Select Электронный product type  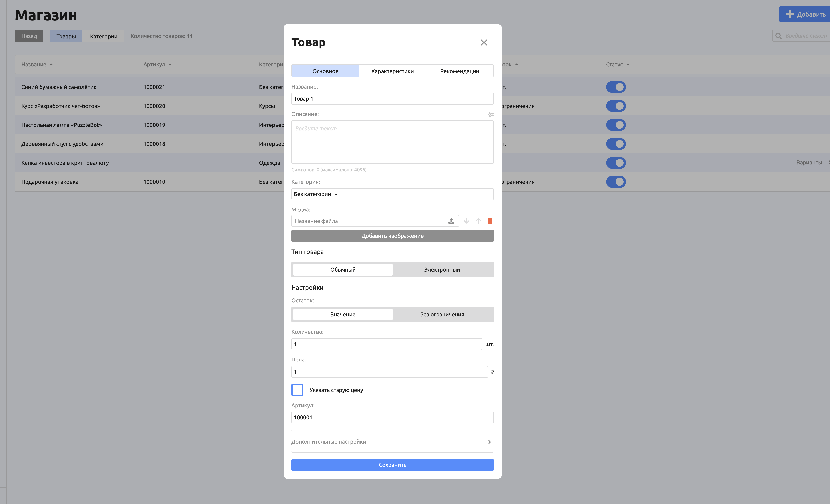[x=442, y=270]
